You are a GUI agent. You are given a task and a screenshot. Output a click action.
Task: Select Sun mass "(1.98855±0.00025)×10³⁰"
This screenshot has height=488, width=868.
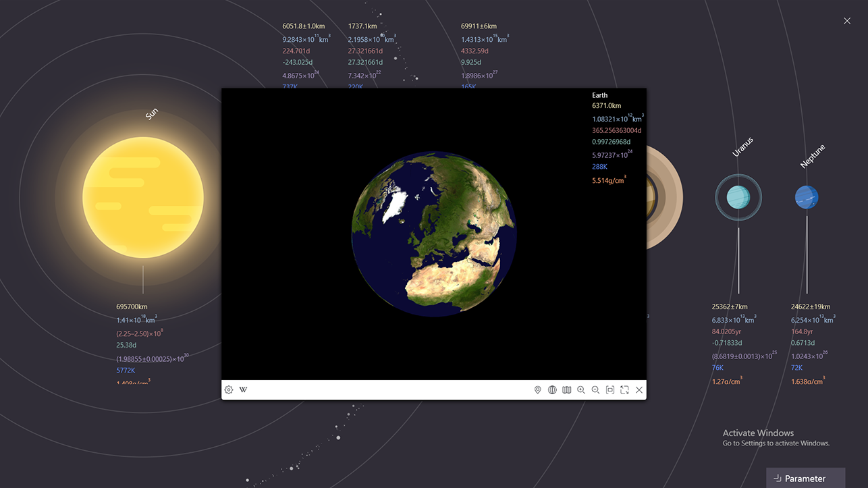click(x=153, y=358)
